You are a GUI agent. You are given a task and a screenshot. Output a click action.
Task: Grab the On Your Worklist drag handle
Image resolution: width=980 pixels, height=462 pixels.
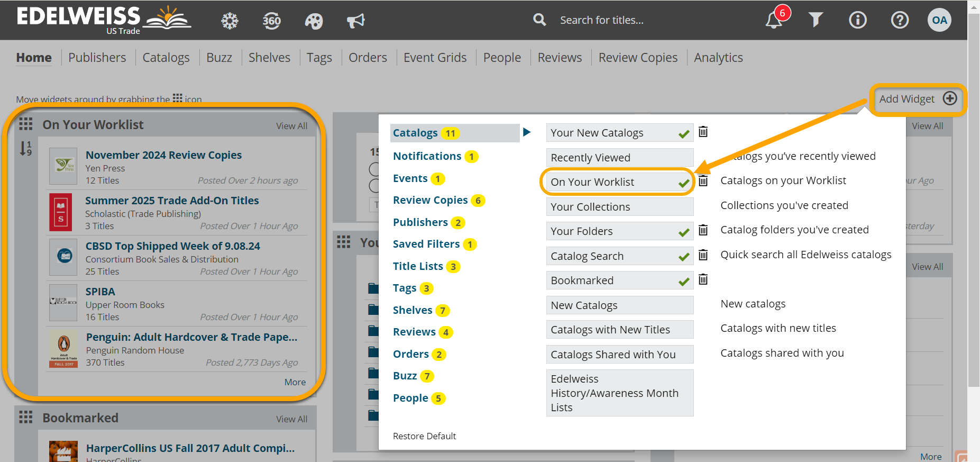[26, 124]
